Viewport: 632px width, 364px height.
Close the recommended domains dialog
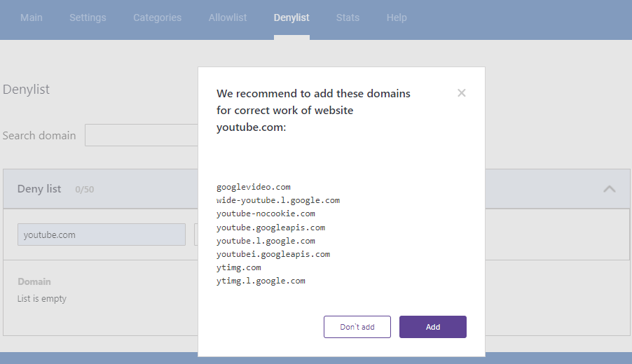(461, 93)
